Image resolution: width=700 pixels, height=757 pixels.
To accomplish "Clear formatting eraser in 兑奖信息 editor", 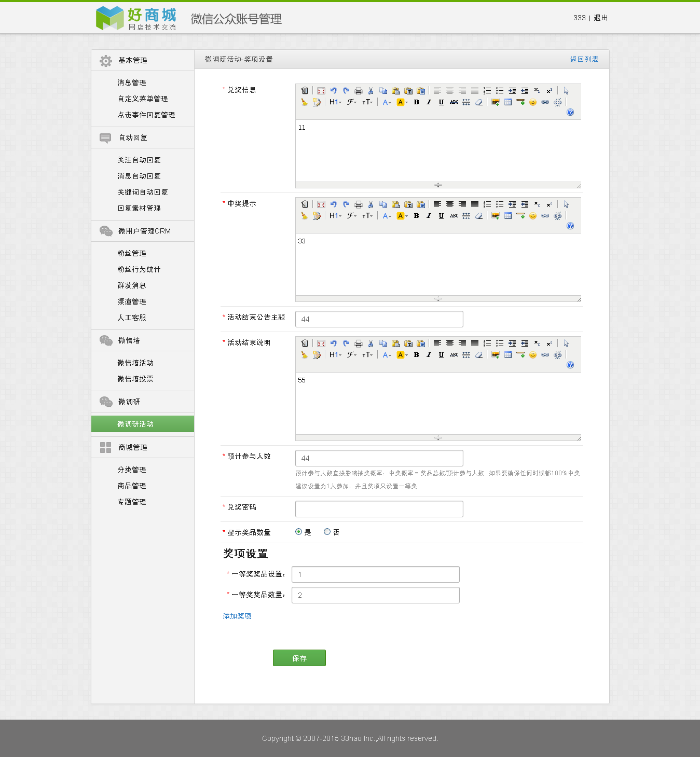I will tap(479, 102).
